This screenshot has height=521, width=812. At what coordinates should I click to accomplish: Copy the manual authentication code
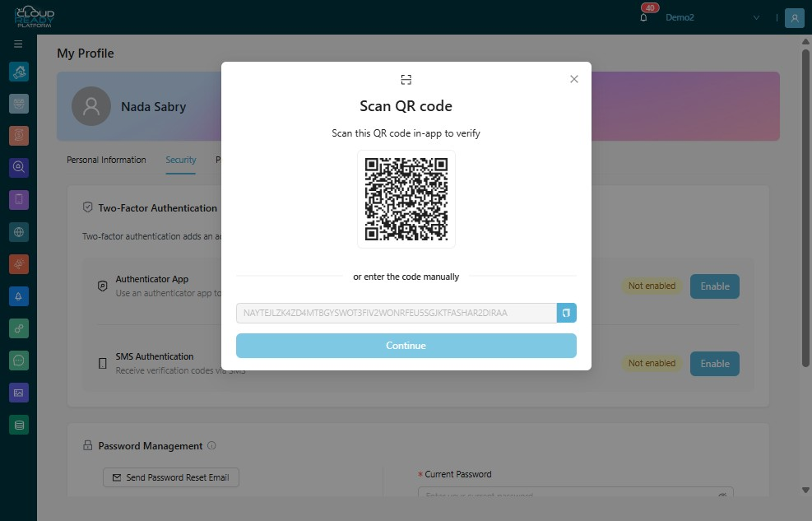[567, 313]
